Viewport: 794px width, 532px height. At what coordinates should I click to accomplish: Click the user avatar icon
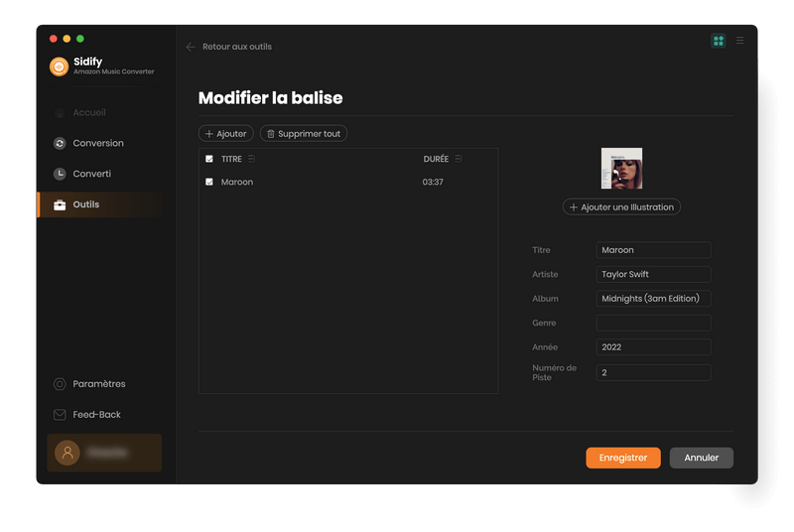[67, 453]
